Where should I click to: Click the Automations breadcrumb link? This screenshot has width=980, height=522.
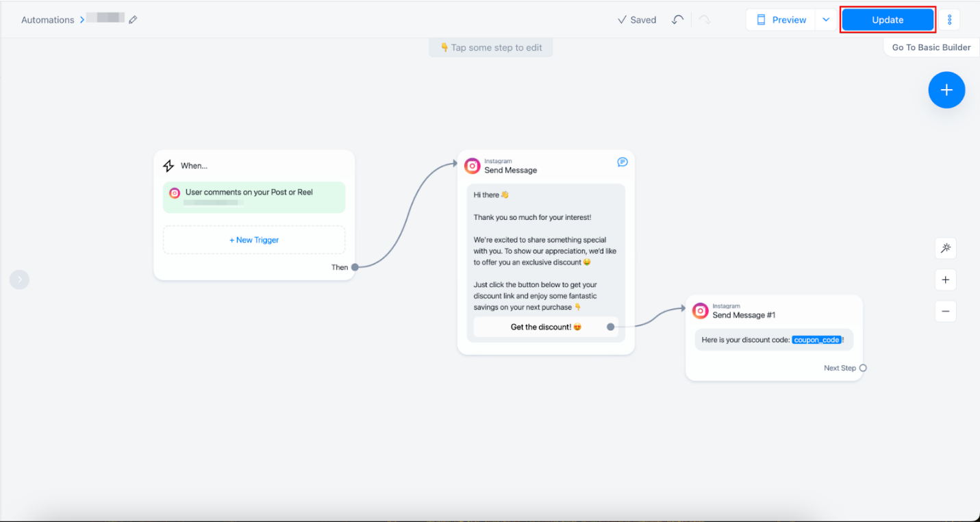point(47,20)
